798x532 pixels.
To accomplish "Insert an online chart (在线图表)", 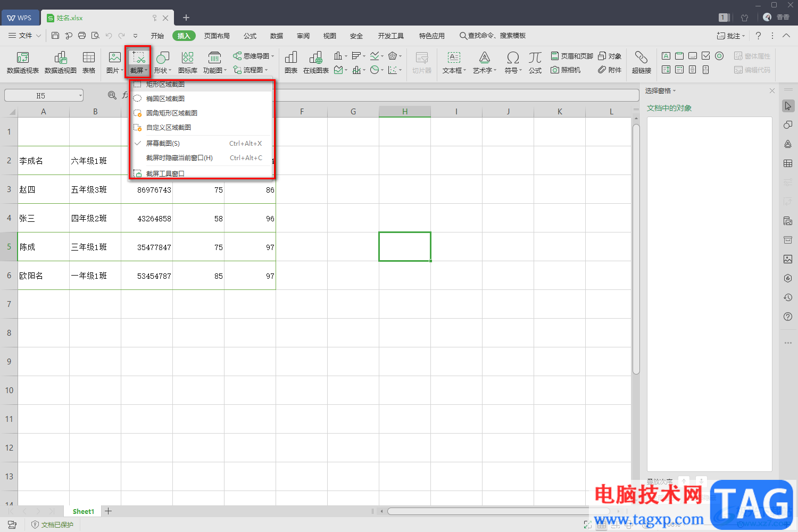I will 316,62.
